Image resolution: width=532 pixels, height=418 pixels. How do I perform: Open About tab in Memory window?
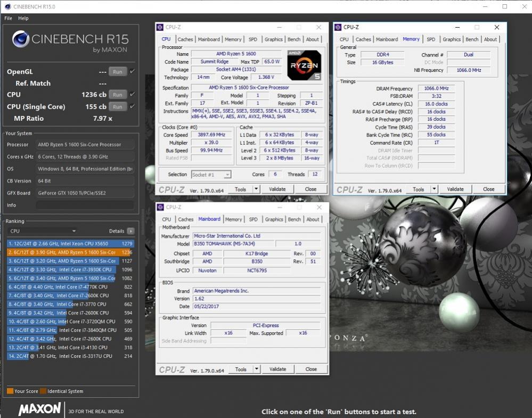[x=490, y=39]
